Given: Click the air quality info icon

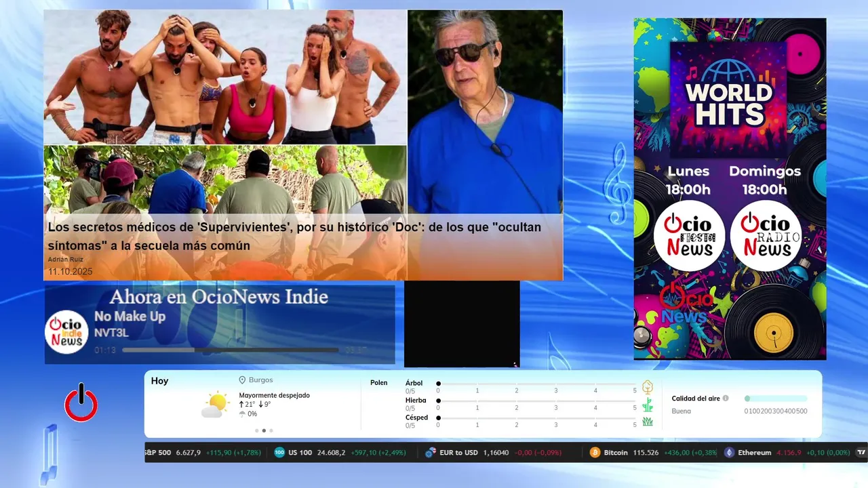Looking at the screenshot, I should [x=726, y=399].
